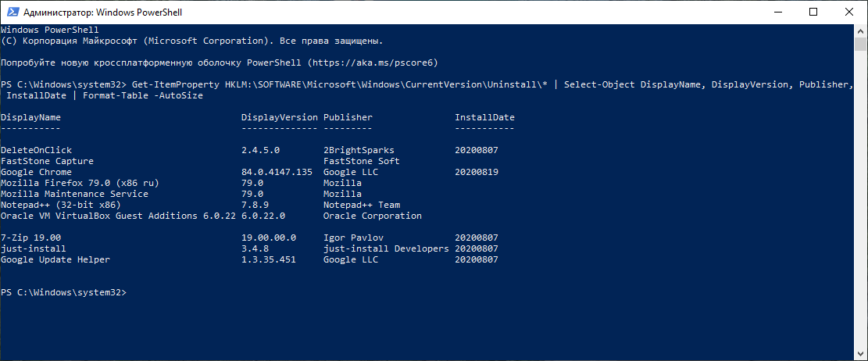The image size is (868, 361).
Task: Click the 2BrightSparks publisher
Action: 359,150
